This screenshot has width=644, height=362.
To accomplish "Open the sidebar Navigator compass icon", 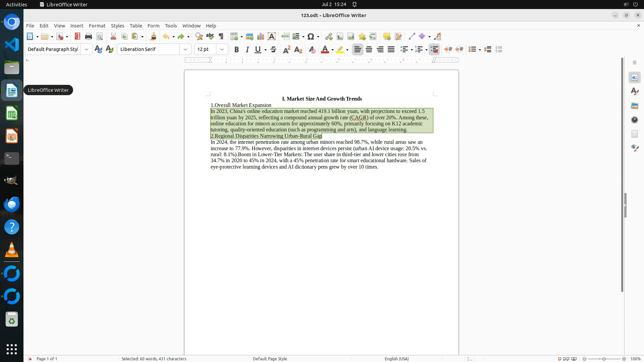I will coord(634,120).
